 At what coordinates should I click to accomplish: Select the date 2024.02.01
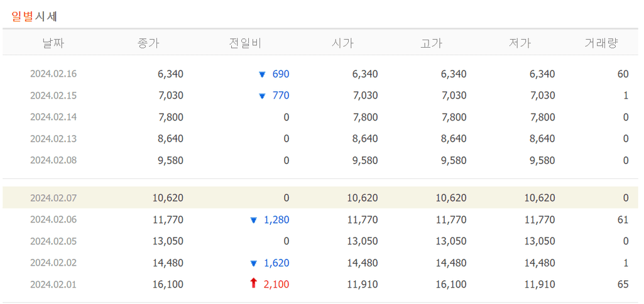[53, 285]
